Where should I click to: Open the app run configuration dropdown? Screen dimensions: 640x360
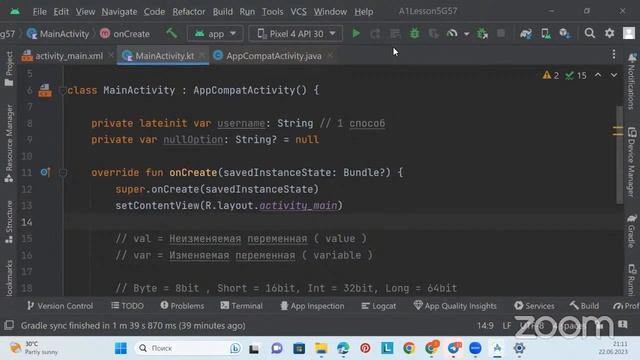coord(215,33)
